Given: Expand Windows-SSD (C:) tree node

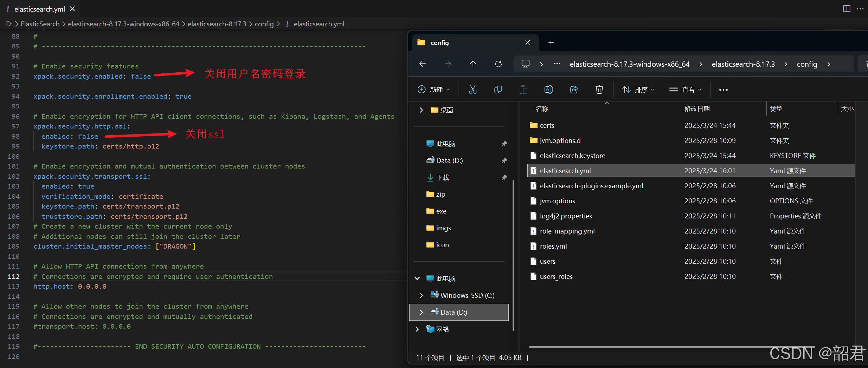Looking at the screenshot, I should [422, 295].
